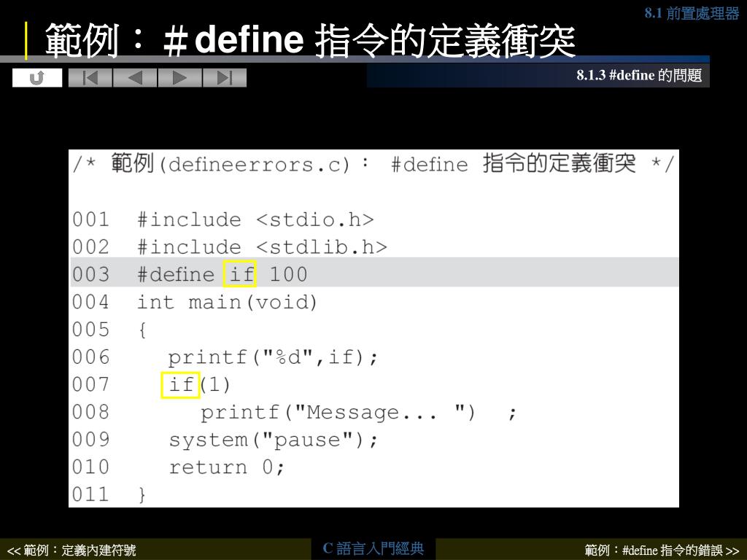Click line 004 int main(void)

[194, 303]
